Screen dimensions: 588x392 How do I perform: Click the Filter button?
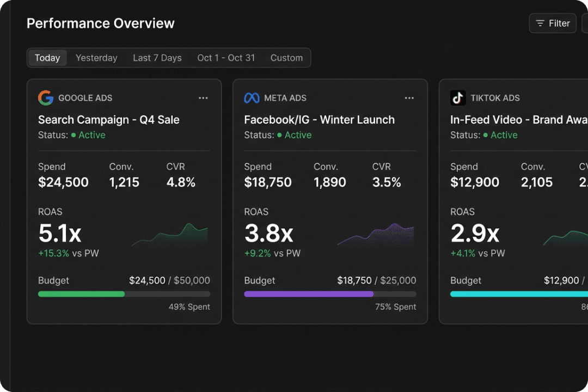553,23
